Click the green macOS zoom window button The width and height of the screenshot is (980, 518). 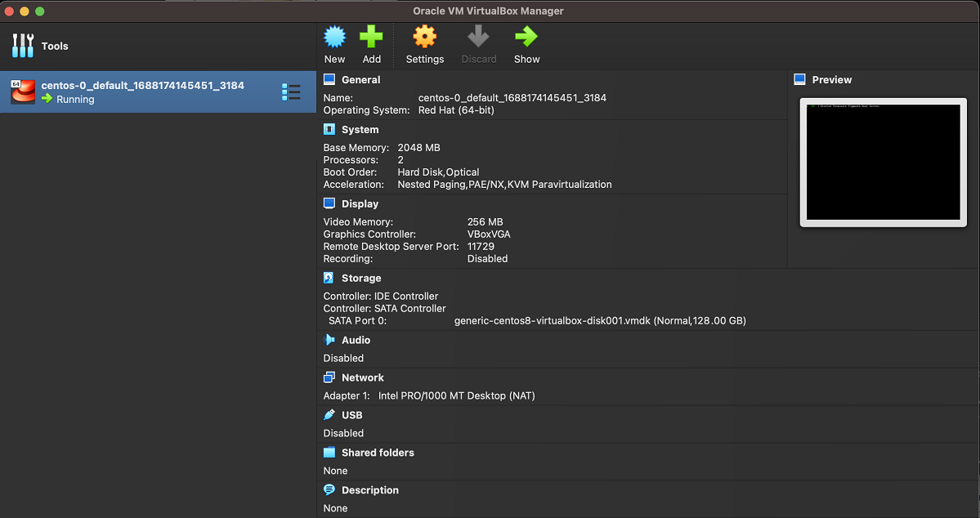[40, 11]
